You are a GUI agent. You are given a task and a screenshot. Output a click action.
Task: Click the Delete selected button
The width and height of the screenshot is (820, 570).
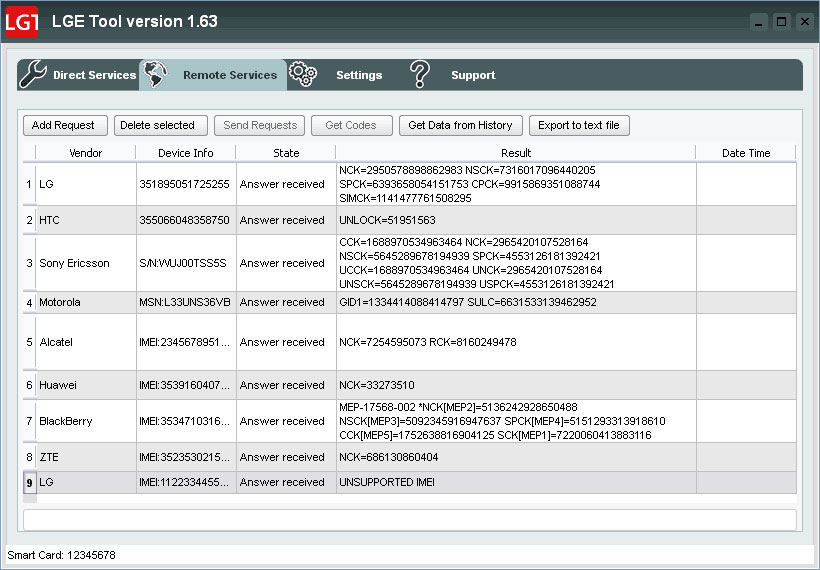tap(161, 126)
